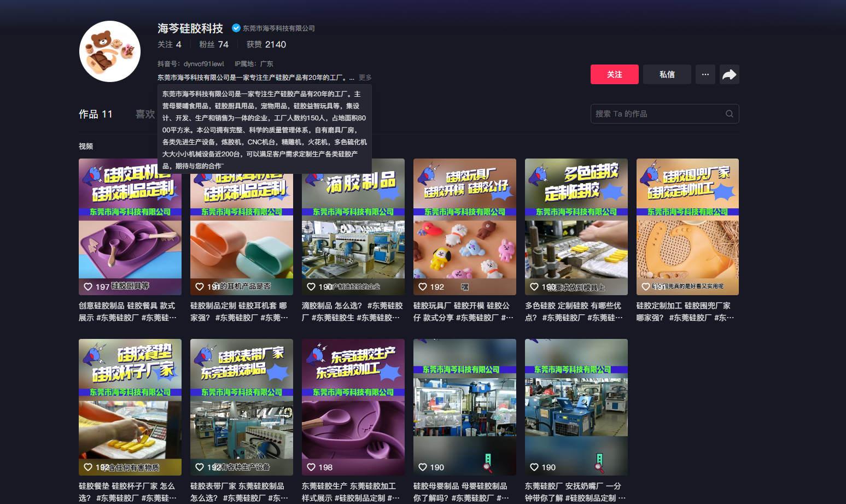Click the heart icon on the 滴胶制品 video
Image resolution: width=846 pixels, height=504 pixels.
(311, 286)
